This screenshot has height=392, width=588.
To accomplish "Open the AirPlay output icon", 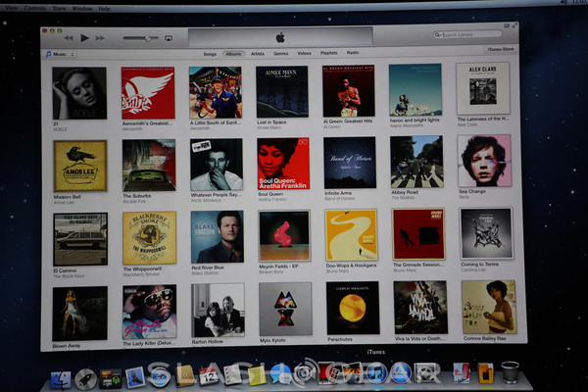I will tap(169, 38).
